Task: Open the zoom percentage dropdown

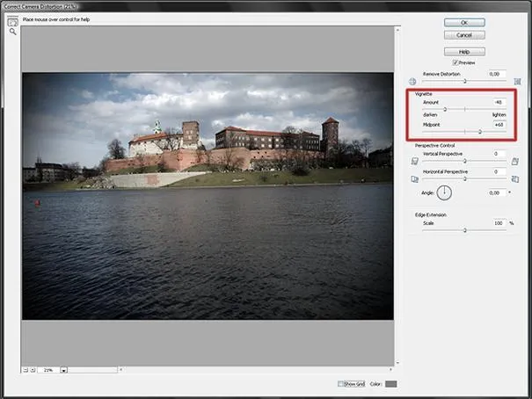Action: [x=64, y=370]
